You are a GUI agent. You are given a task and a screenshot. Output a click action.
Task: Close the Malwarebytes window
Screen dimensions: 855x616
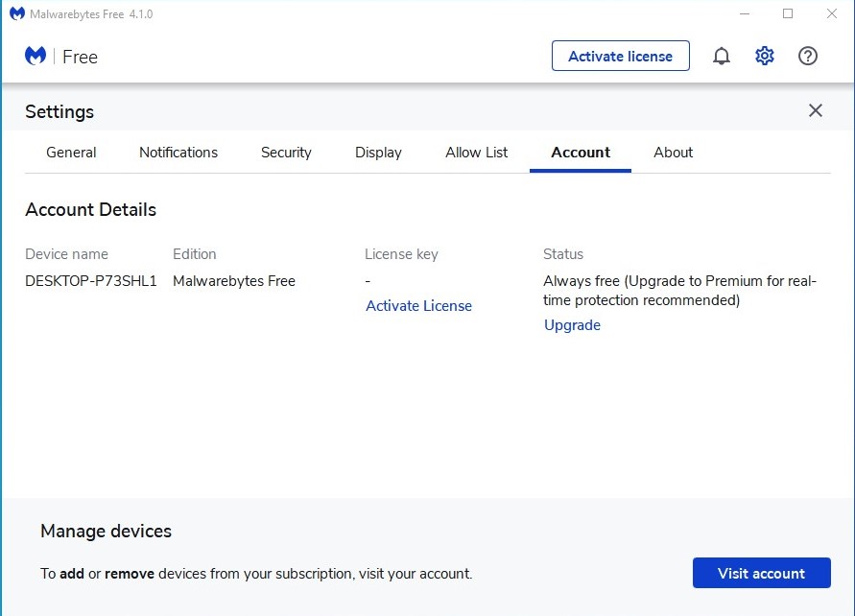(831, 13)
